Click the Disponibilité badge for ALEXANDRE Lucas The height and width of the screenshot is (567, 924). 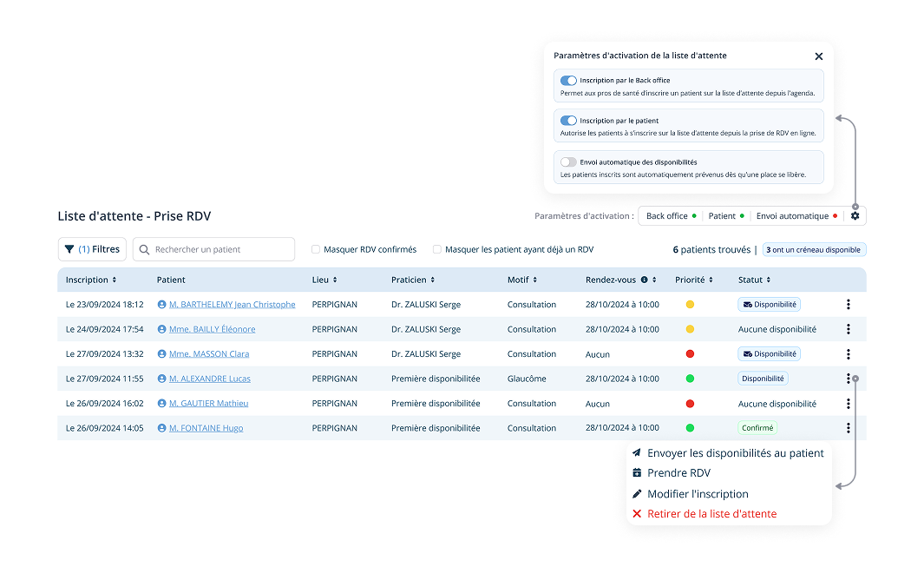763,379
